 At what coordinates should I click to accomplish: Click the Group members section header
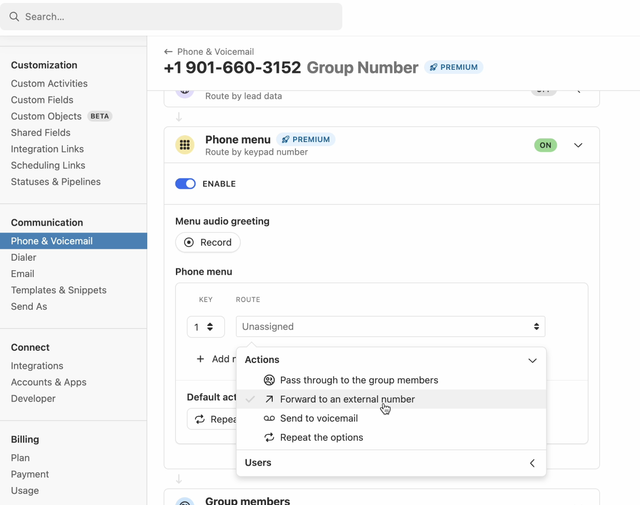coord(382,499)
